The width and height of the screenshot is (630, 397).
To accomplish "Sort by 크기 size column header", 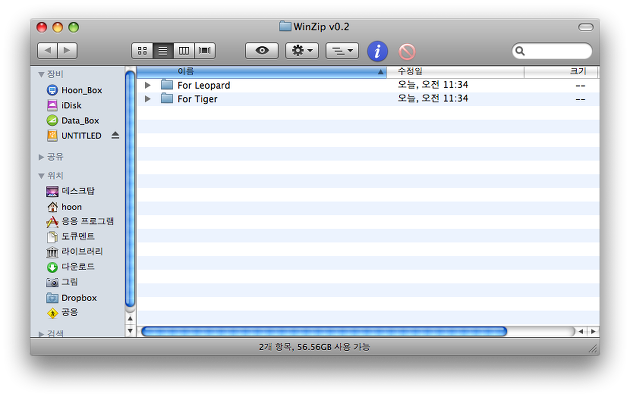I will pos(561,72).
